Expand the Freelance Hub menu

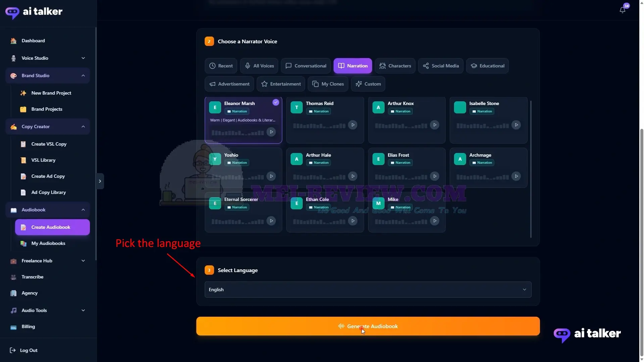click(x=48, y=261)
